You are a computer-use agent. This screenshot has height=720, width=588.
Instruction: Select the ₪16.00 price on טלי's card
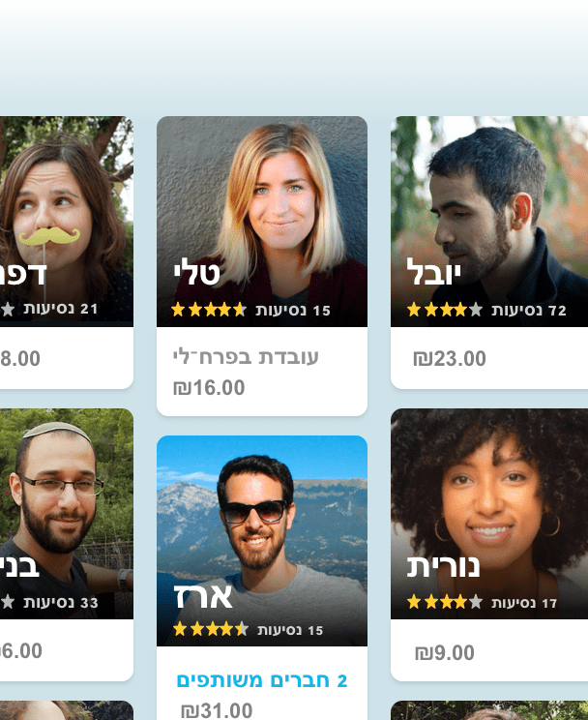click(x=209, y=388)
